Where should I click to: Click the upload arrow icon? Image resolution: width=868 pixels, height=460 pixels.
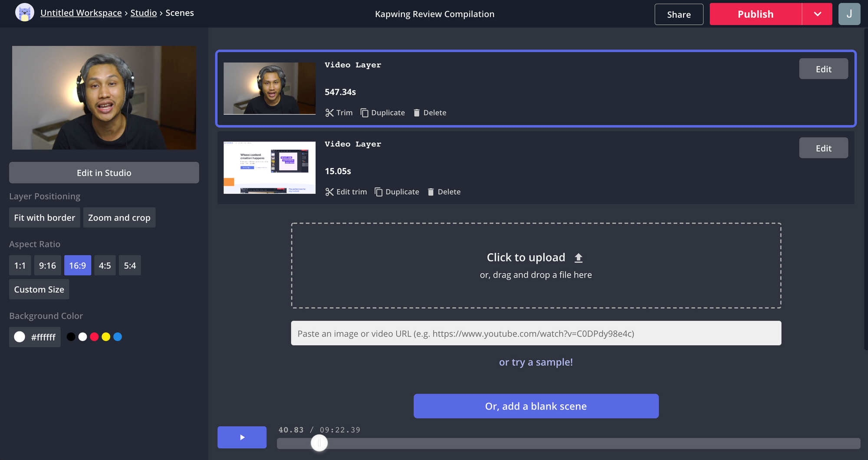pos(578,258)
